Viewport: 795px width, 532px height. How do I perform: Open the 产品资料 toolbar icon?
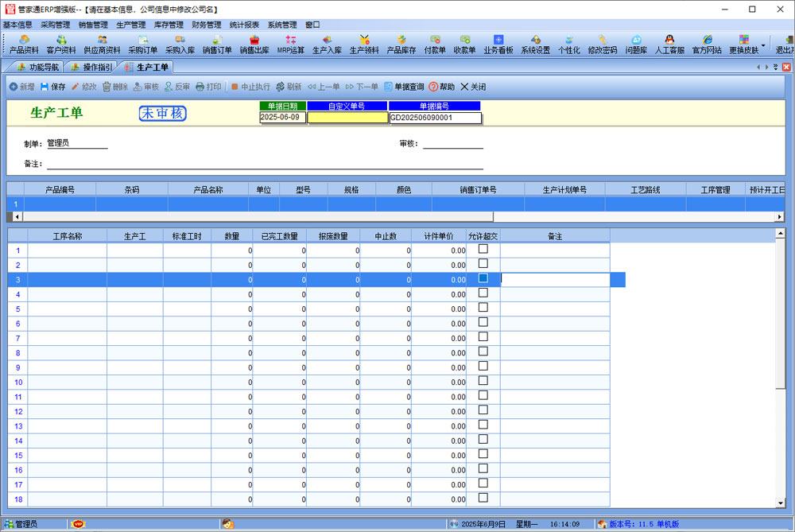pos(24,45)
